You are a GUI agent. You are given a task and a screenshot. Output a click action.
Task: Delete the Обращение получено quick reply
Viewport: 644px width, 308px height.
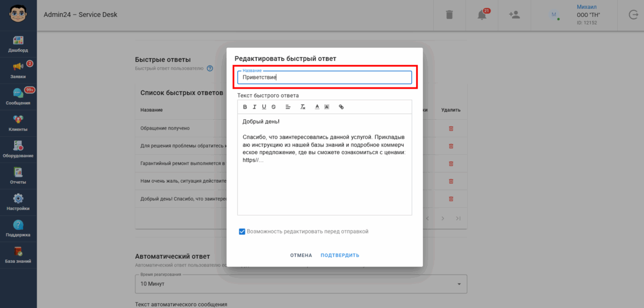451,129
